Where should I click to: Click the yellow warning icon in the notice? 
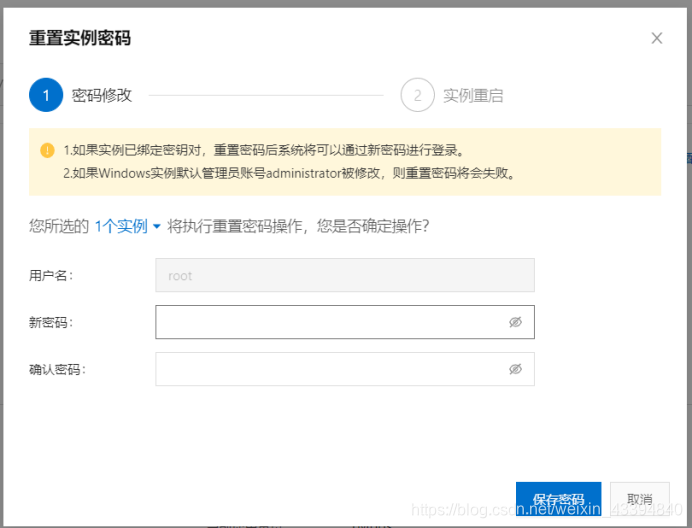coord(47,150)
